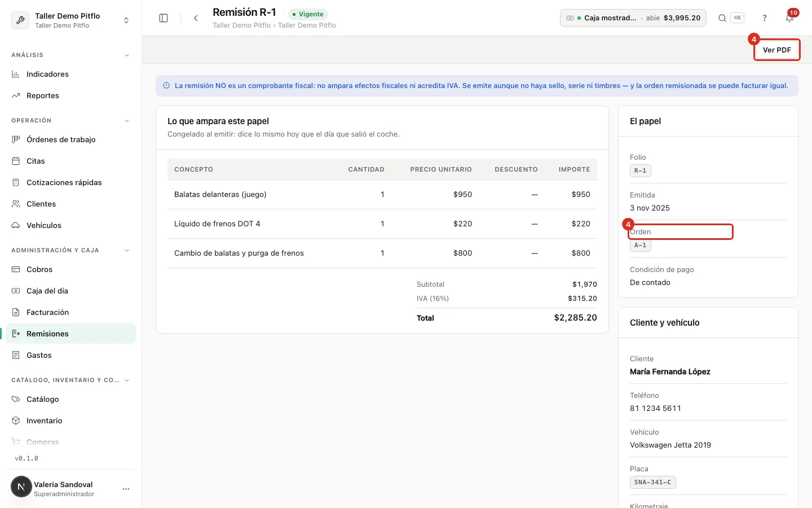Click Valeria Sandoval user avatar
The height and width of the screenshot is (508, 812).
(x=21, y=487)
